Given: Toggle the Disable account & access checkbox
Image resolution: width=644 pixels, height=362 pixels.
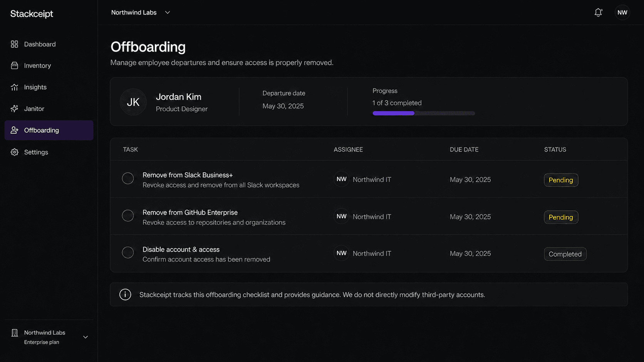Looking at the screenshot, I should click(128, 252).
